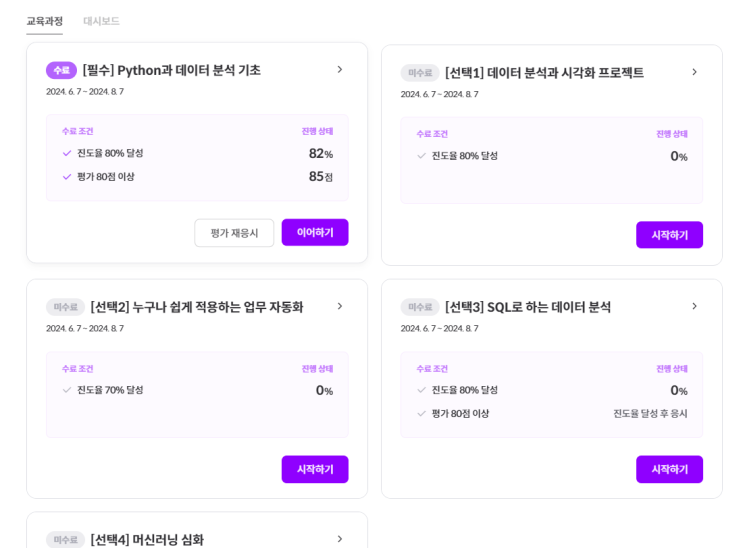Click the checkmark beside 진도율 80% 달성 in SQL course
This screenshot has width=743, height=548.
422,390
